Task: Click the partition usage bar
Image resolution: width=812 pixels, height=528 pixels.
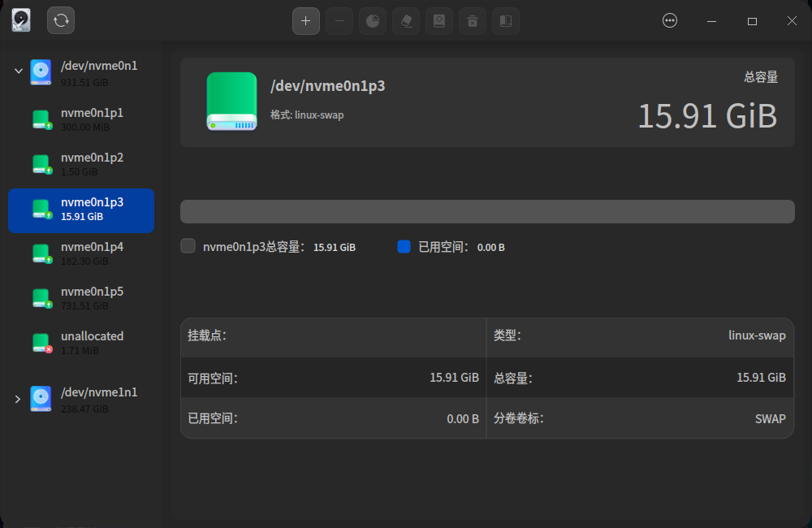Action: (487, 211)
